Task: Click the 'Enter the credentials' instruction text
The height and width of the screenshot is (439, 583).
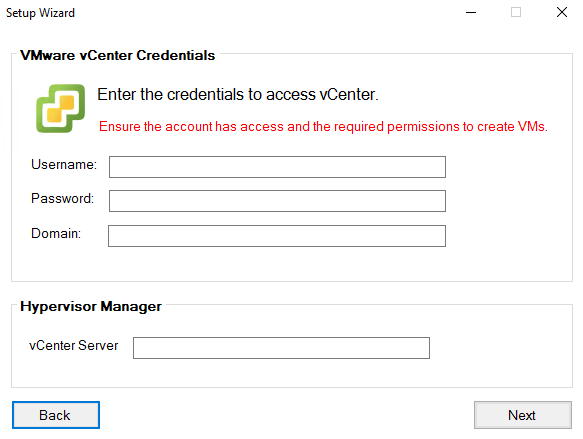Action: click(x=238, y=94)
